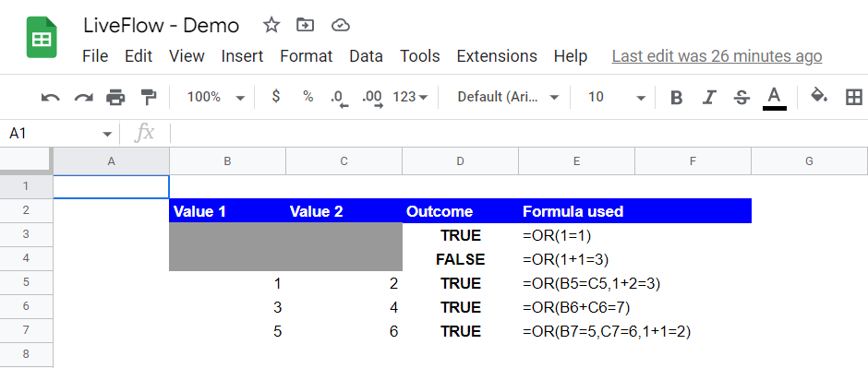Open fill color picker
Screen dimensions: 868x368
[x=819, y=97]
